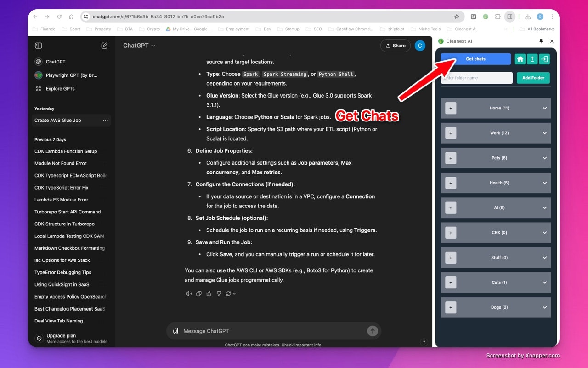This screenshot has width=588, height=368.
Task: Click the Message ChatGPT input box
Action: pos(273,331)
